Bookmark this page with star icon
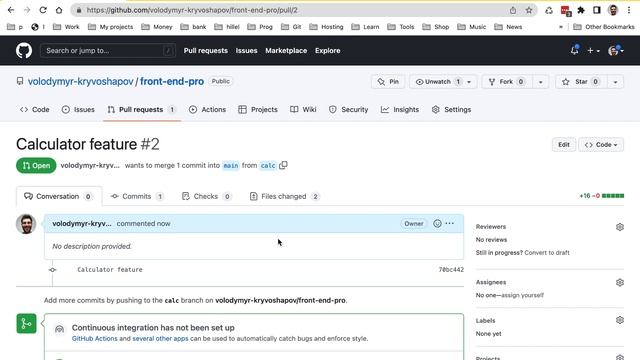 tap(529, 10)
